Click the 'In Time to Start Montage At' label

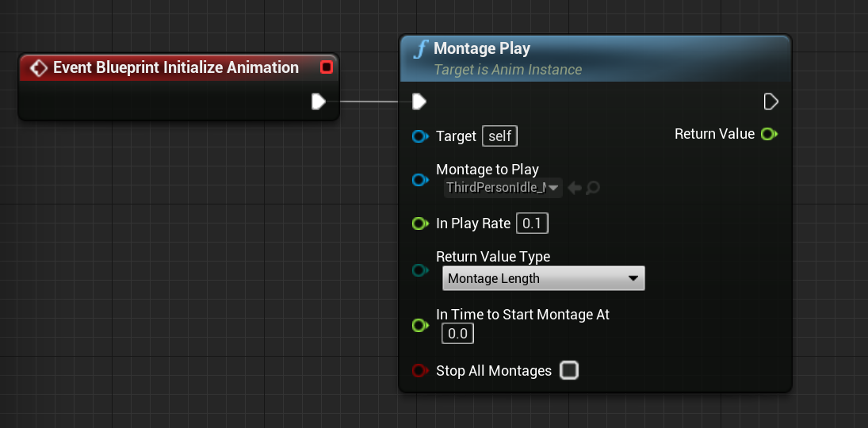522,315
